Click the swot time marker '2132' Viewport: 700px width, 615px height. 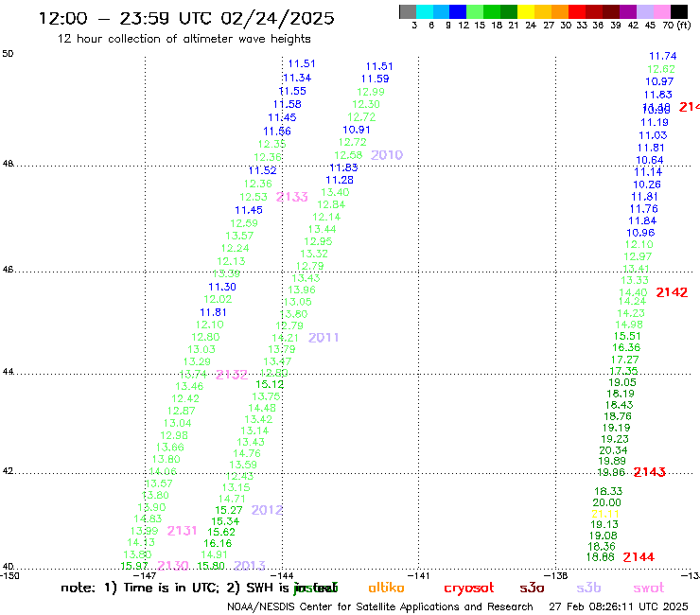click(231, 375)
